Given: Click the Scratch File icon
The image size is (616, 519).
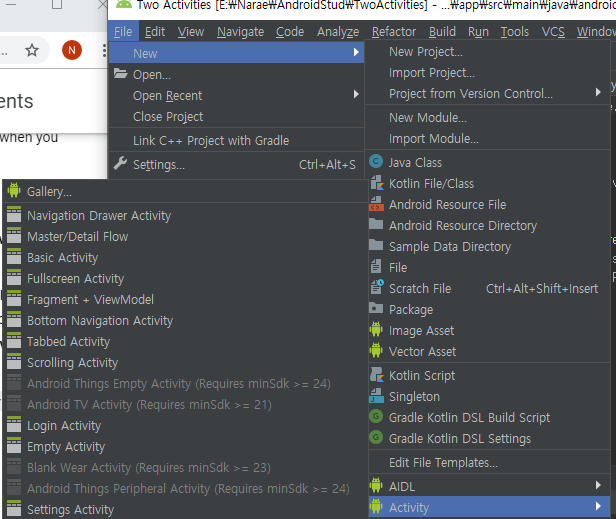Looking at the screenshot, I should click(x=377, y=287).
